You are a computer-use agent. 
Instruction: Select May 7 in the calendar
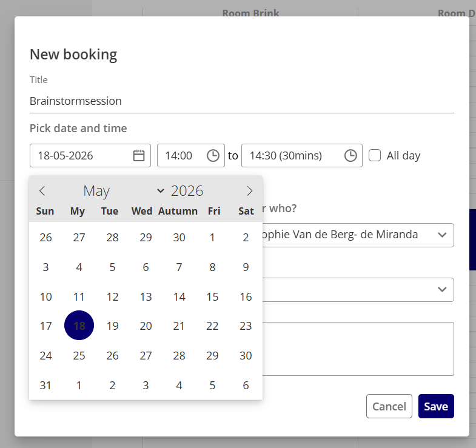pos(179,267)
